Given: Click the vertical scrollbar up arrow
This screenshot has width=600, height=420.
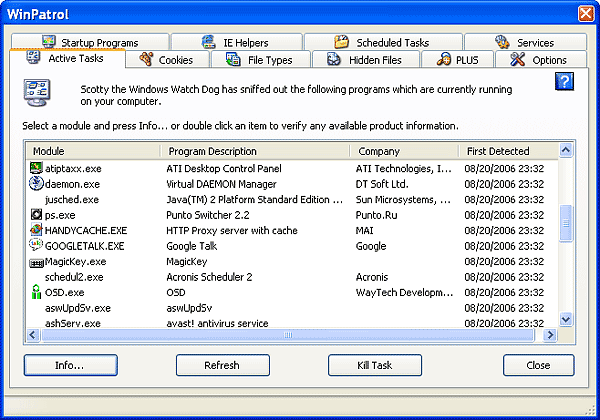Looking at the screenshot, I should [x=566, y=150].
